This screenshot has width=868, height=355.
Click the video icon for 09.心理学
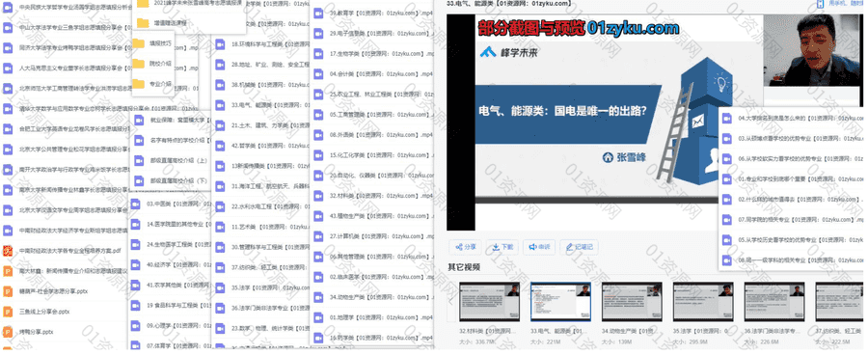pyautogui.click(x=135, y=326)
